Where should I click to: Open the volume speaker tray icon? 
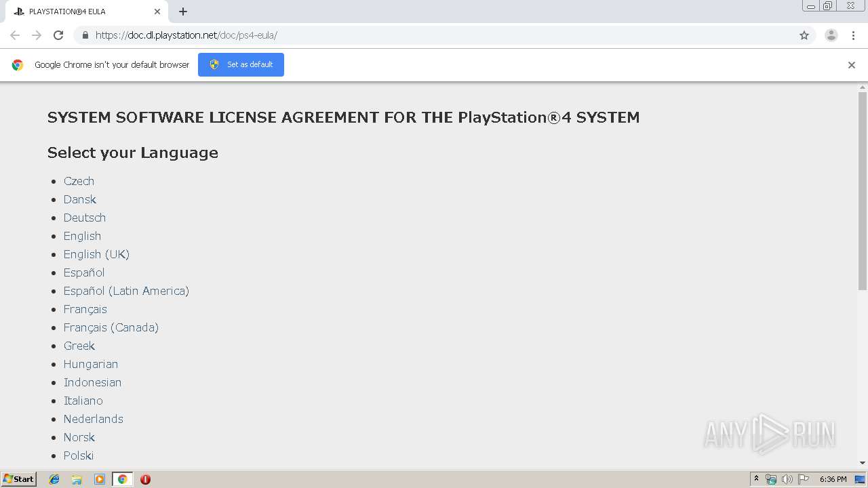pos(787,479)
